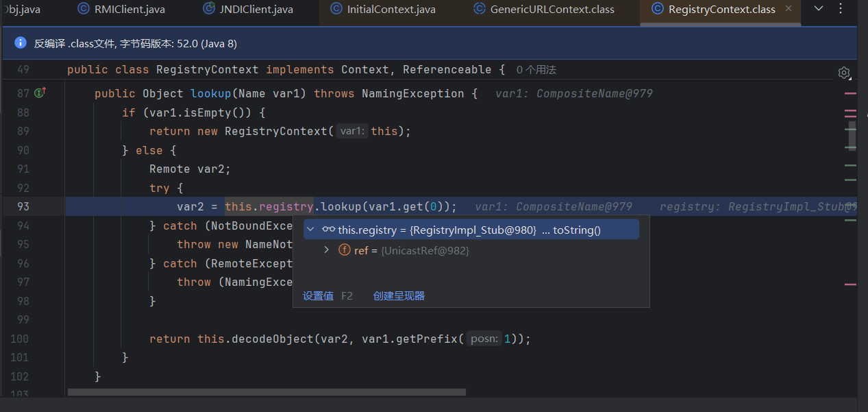This screenshot has height=412, width=868.
Task: Expand the ref UnicastRef@982 node
Action: pos(327,251)
